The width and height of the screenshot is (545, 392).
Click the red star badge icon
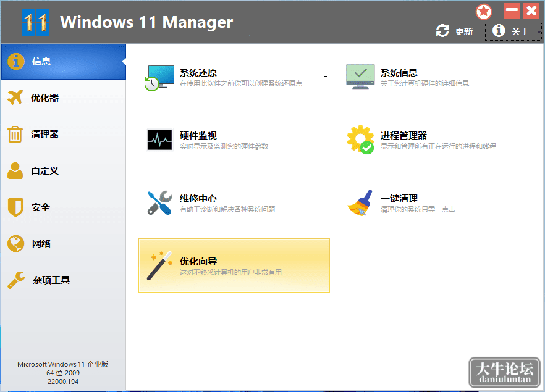[x=483, y=12]
